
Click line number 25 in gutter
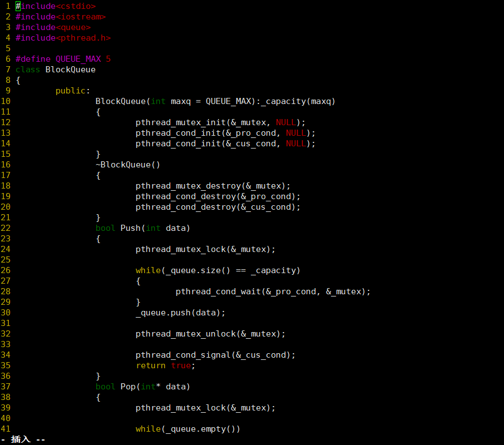[x=6, y=260]
